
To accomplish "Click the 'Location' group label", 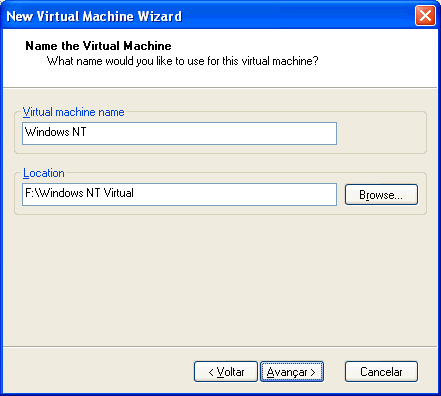I will click(44, 173).
